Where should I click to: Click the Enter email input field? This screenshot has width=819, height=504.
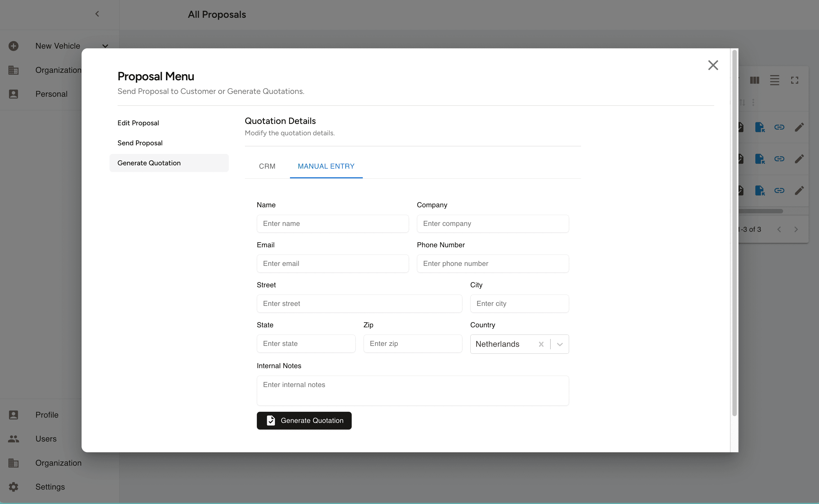point(332,263)
